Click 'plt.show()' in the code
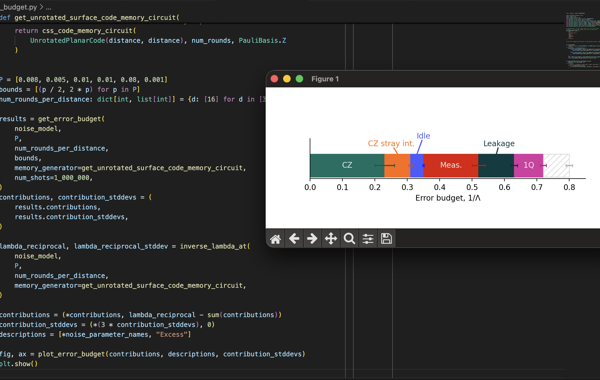600x380 pixels. (x=19, y=364)
